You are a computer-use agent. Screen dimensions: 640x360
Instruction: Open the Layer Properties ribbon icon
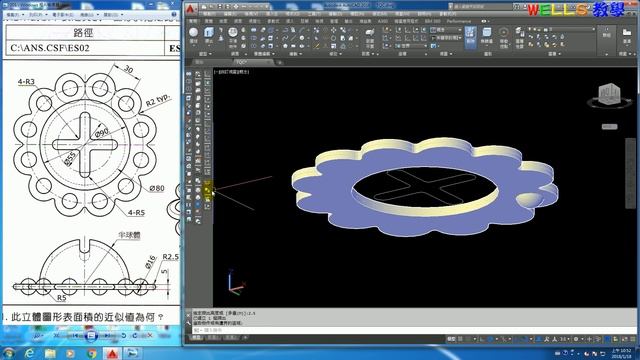click(519, 37)
